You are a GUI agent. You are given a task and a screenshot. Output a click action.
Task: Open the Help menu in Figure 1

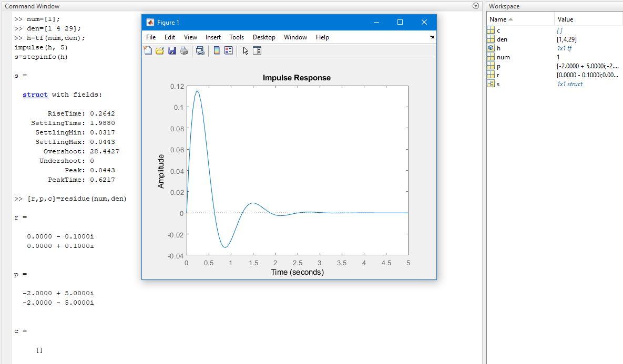322,37
